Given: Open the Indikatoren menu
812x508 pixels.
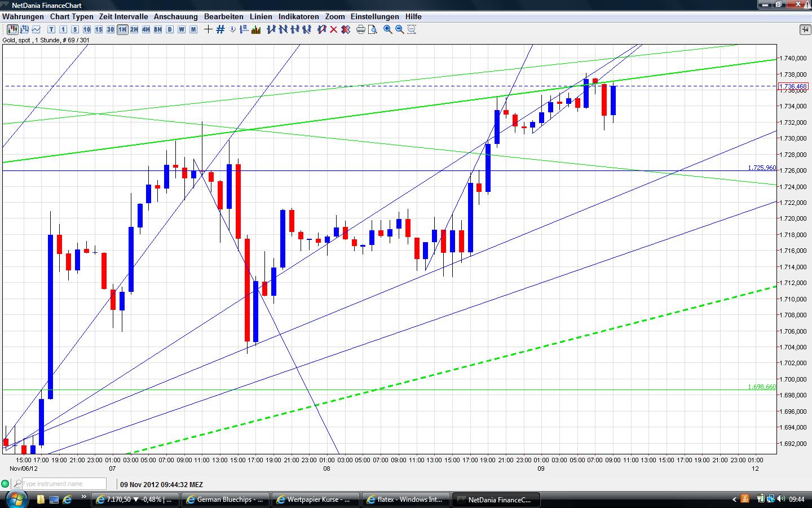Looking at the screenshot, I should pyautogui.click(x=298, y=16).
